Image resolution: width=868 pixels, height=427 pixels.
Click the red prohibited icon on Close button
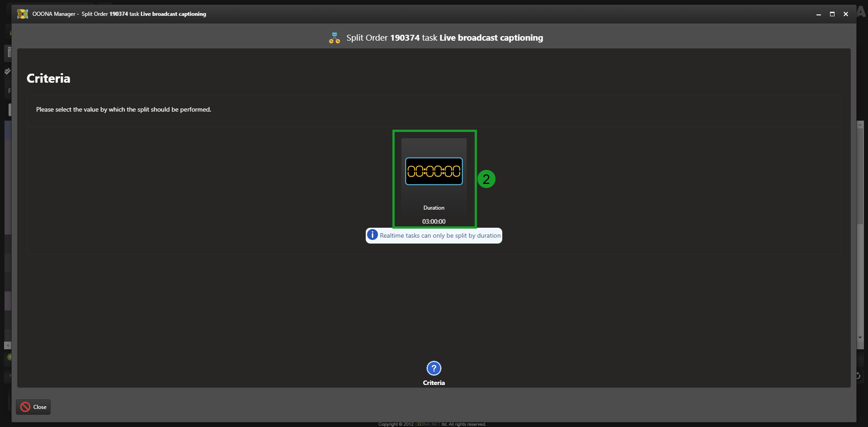coord(25,407)
